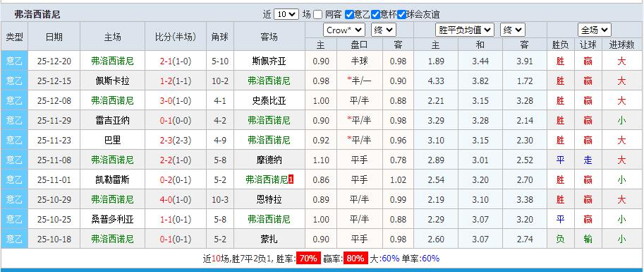Click the 让球 column header

tap(588, 45)
